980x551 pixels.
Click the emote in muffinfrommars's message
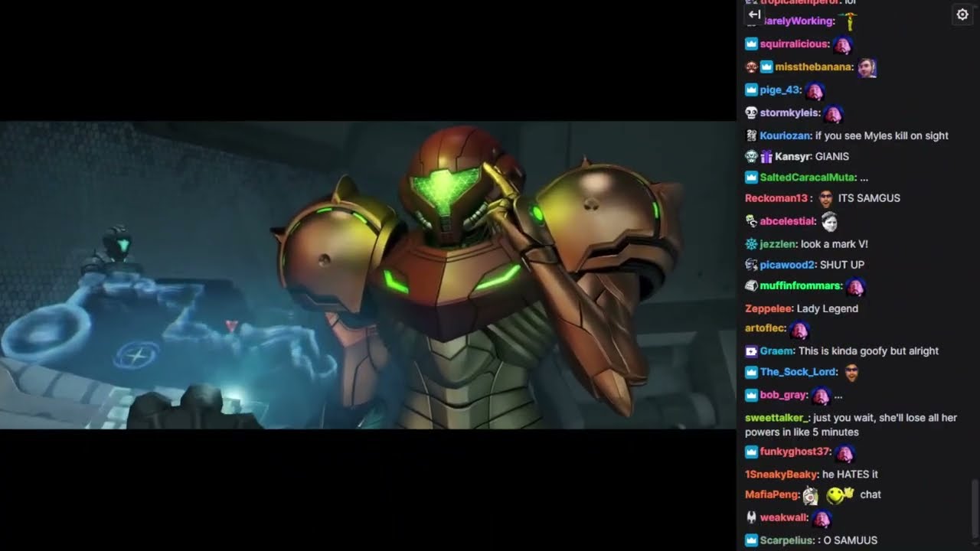point(856,287)
